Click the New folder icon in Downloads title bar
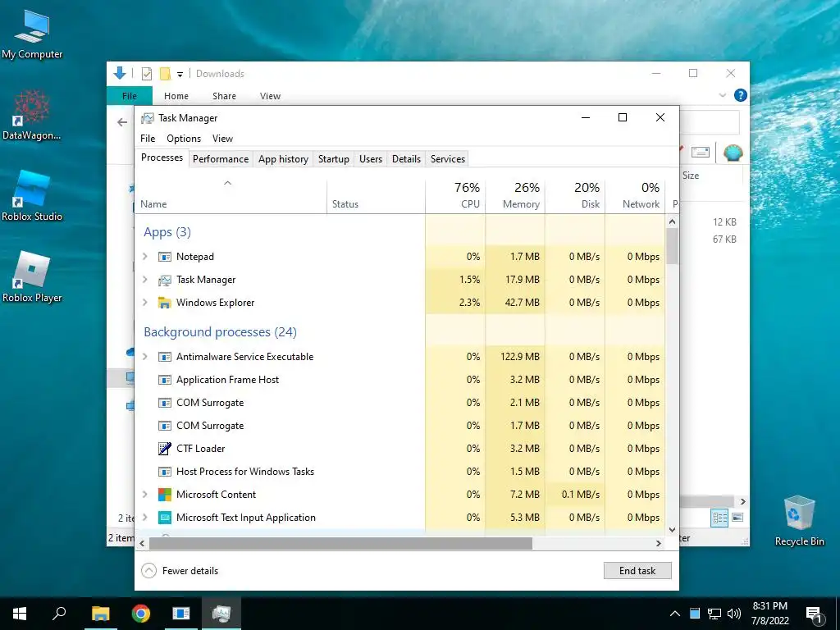Screen dimensions: 840x630 click(x=166, y=74)
